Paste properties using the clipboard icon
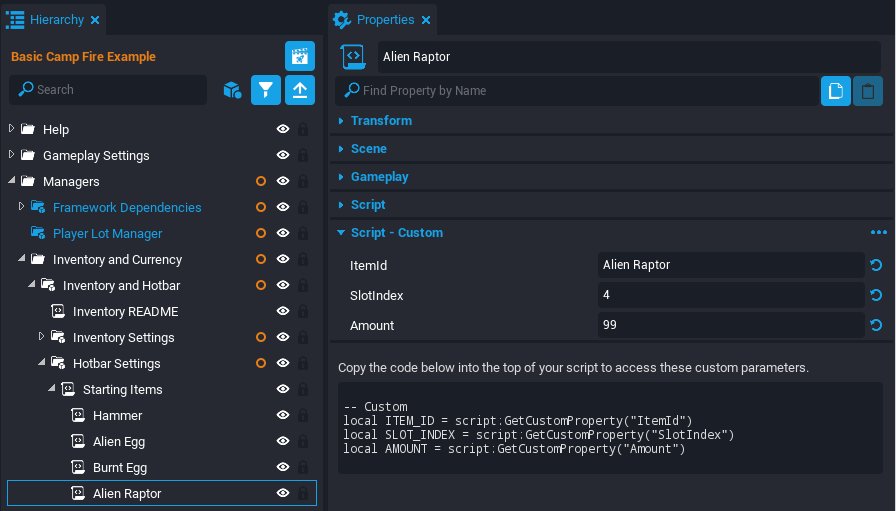This screenshot has height=511, width=896. 868,91
